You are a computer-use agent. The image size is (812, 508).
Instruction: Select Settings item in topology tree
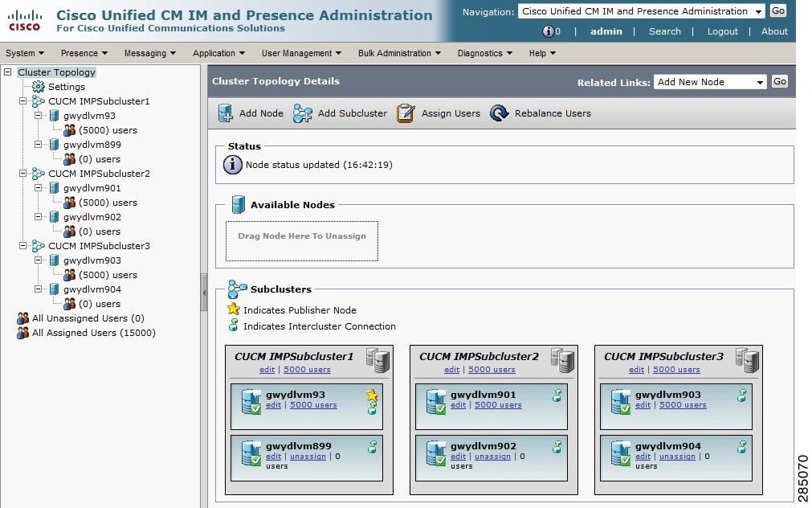click(67, 87)
